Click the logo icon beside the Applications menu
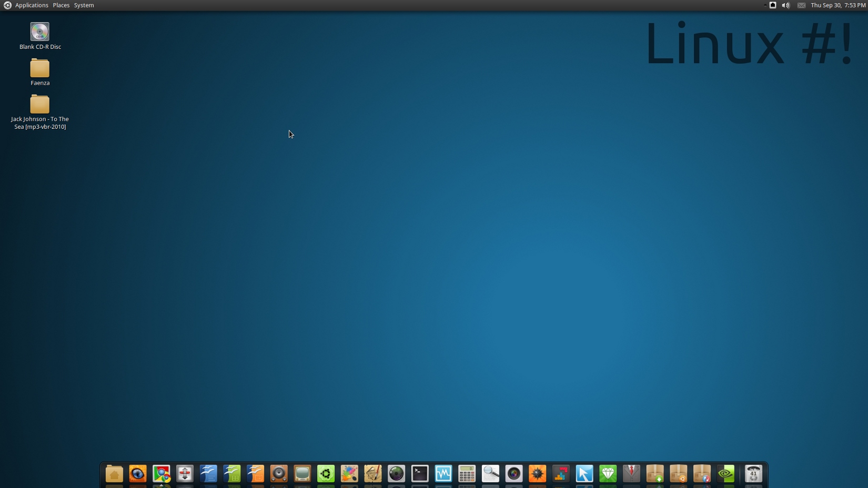Image resolution: width=868 pixels, height=488 pixels. 7,5
